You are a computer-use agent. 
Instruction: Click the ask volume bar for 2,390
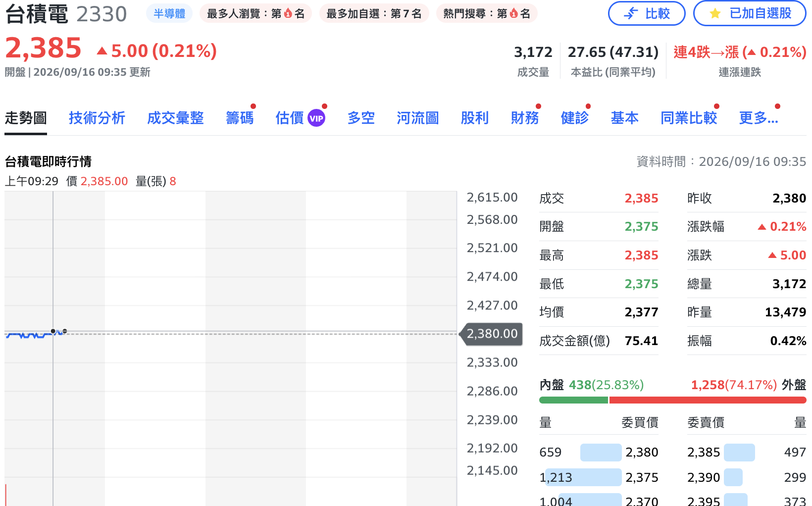(733, 477)
